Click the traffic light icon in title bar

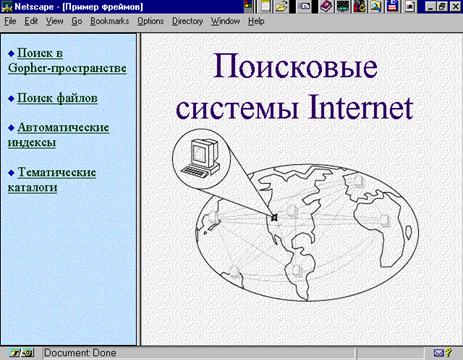tap(248, 6)
